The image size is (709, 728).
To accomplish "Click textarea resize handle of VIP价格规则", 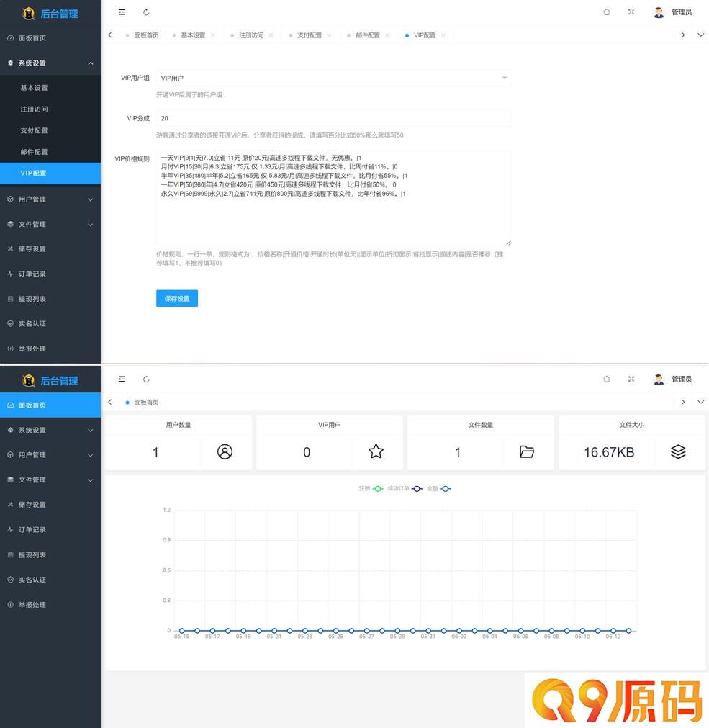I will [x=509, y=243].
